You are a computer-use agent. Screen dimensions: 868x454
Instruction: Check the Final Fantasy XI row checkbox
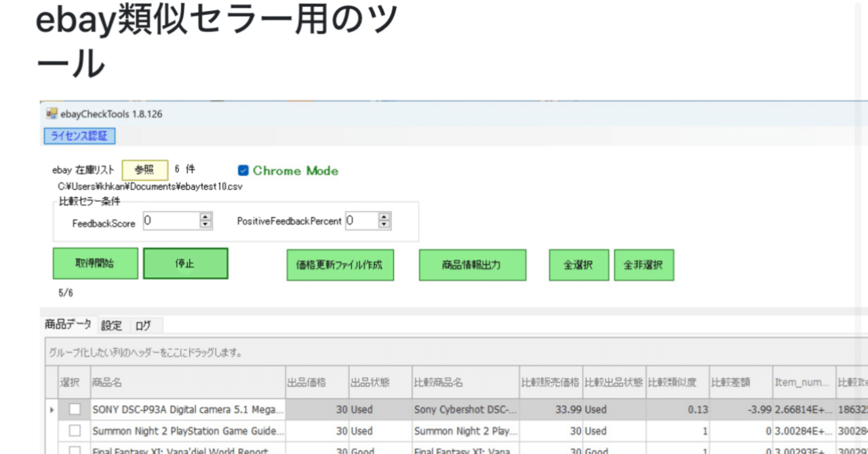click(x=75, y=449)
